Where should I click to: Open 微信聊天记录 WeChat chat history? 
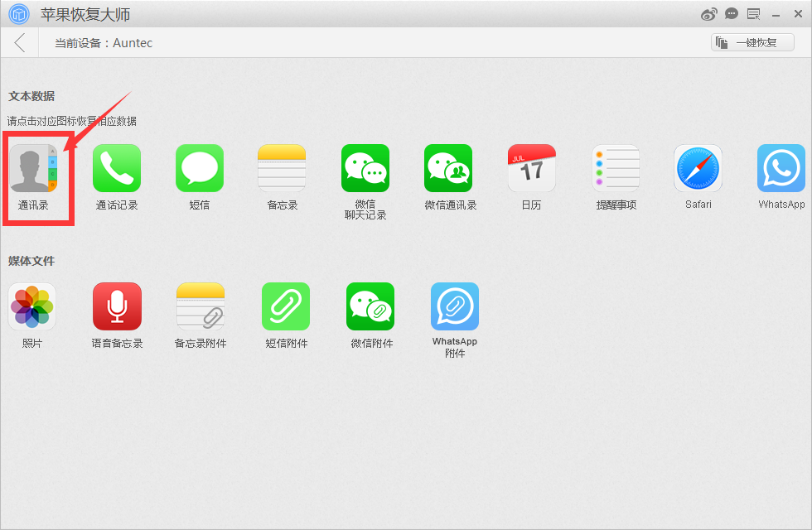tap(365, 168)
